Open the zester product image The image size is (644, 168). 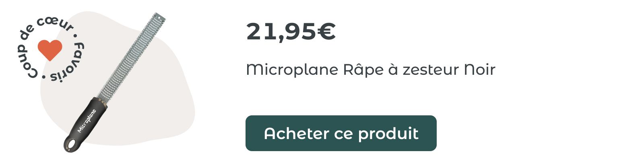pos(115,82)
